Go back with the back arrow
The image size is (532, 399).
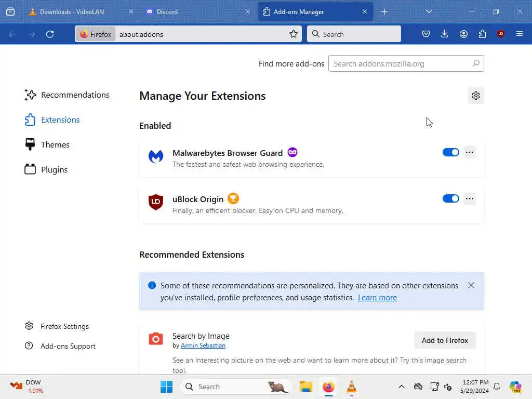(x=12, y=34)
